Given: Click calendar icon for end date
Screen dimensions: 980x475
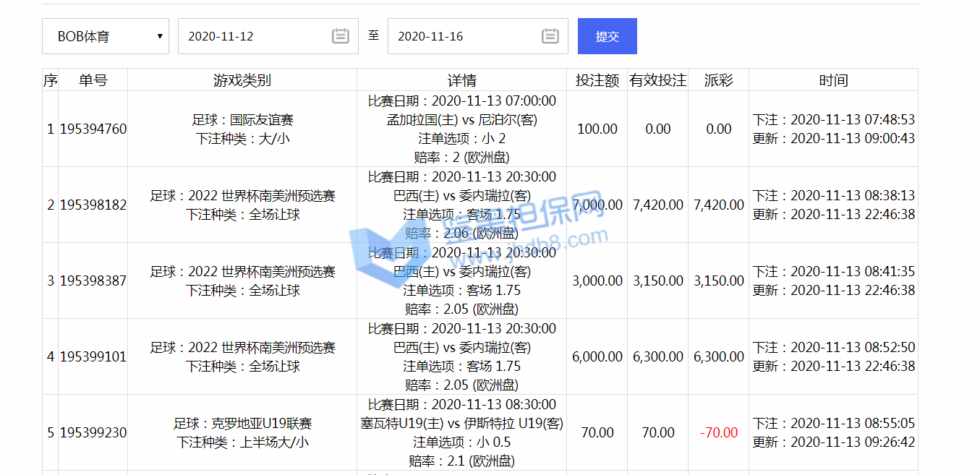Looking at the screenshot, I should 550,36.
